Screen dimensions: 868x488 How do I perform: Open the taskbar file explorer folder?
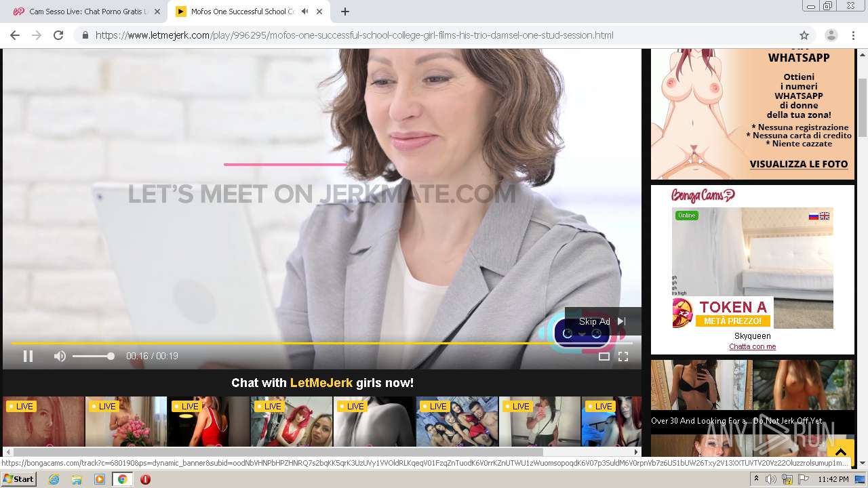point(77,479)
